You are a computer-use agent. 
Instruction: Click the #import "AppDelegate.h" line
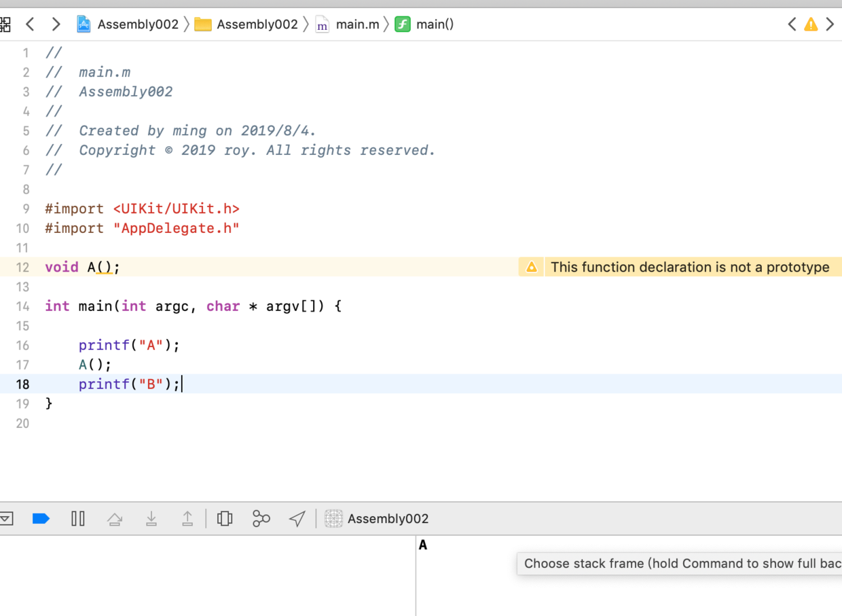coord(143,228)
